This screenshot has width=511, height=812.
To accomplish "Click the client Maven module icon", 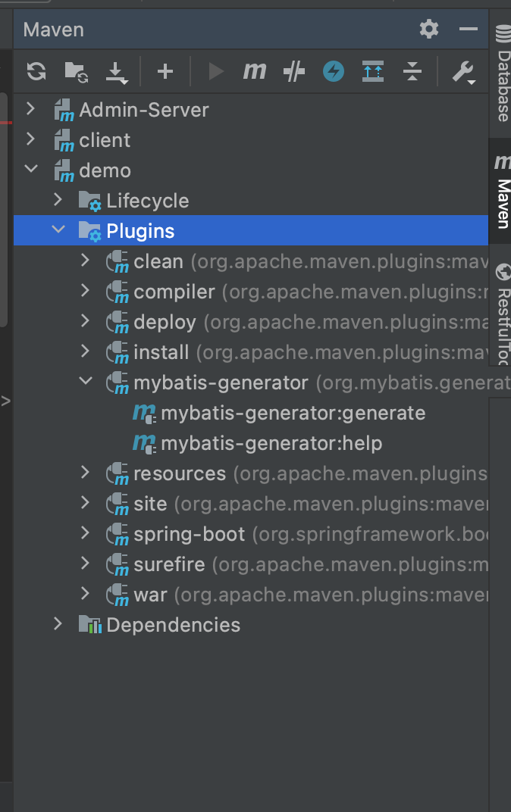I will (64, 140).
